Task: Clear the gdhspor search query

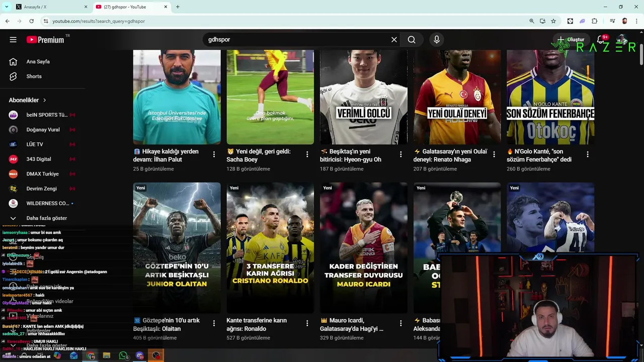Action: coord(394,40)
